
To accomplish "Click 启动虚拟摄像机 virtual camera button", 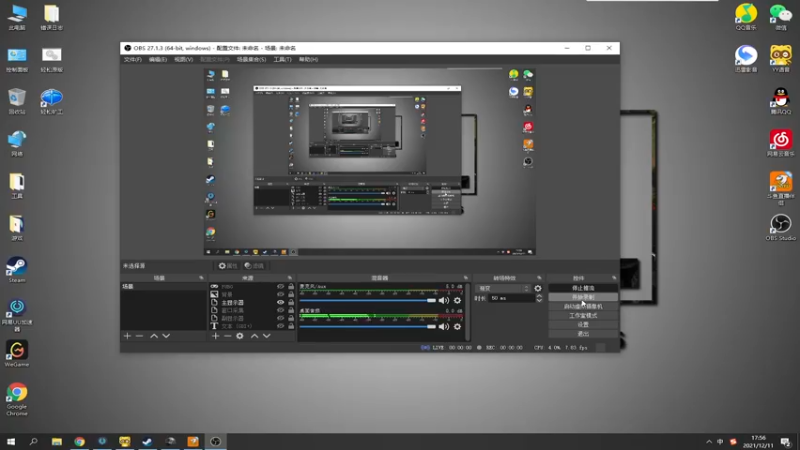I will point(583,306).
